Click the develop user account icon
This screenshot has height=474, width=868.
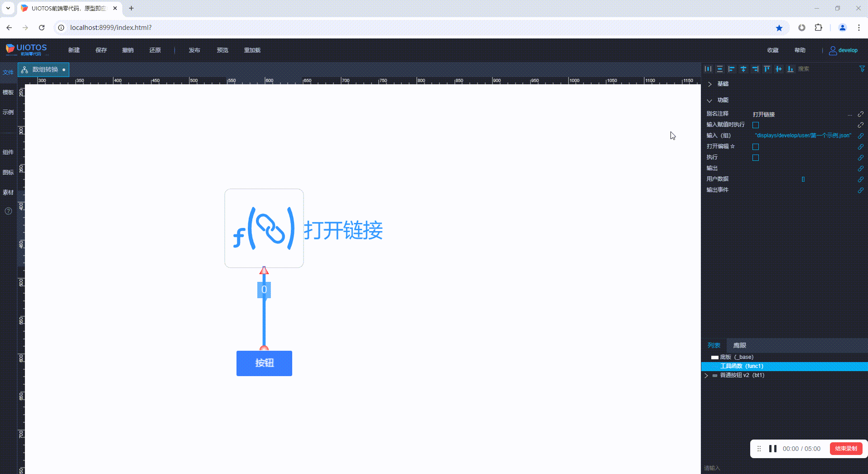click(833, 50)
